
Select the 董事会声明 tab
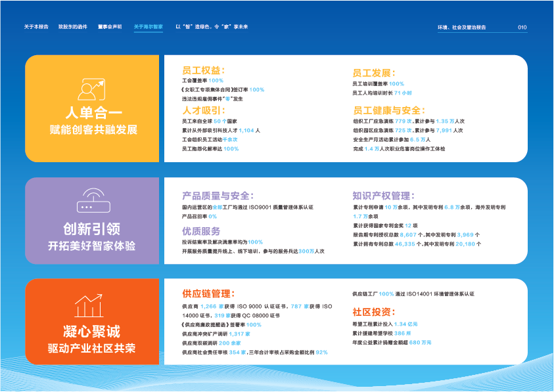point(110,27)
